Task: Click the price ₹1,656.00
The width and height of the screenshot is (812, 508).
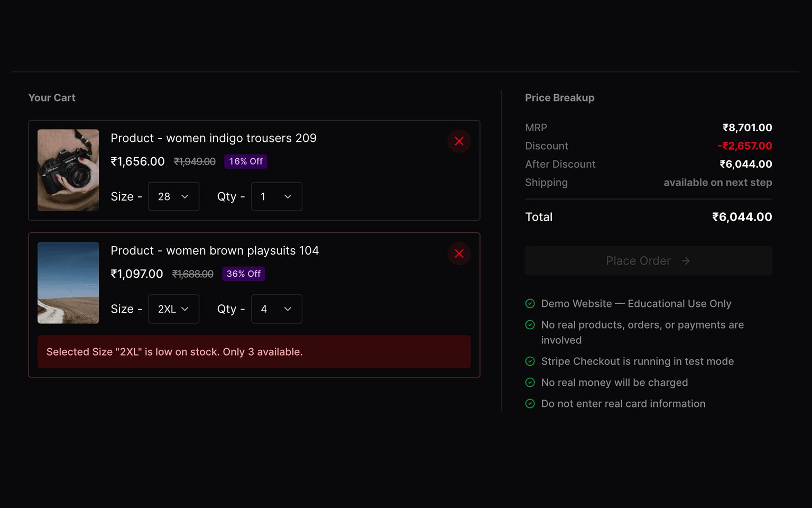Action: click(137, 161)
